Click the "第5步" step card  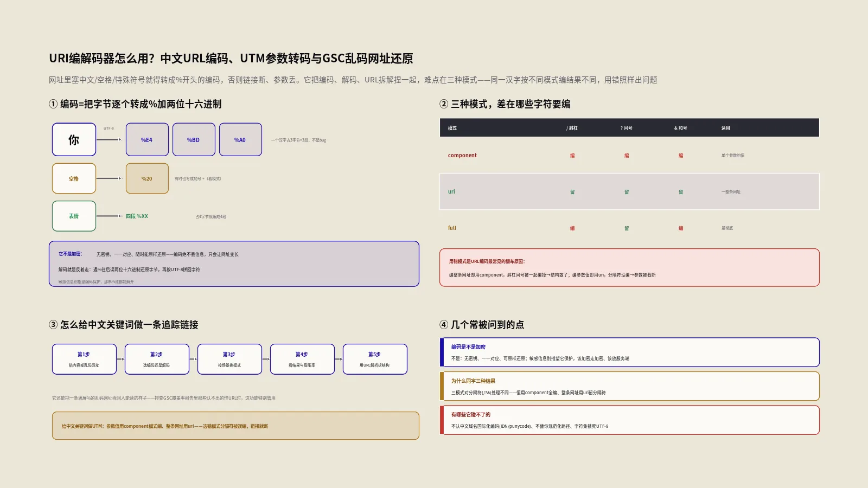coord(375,359)
